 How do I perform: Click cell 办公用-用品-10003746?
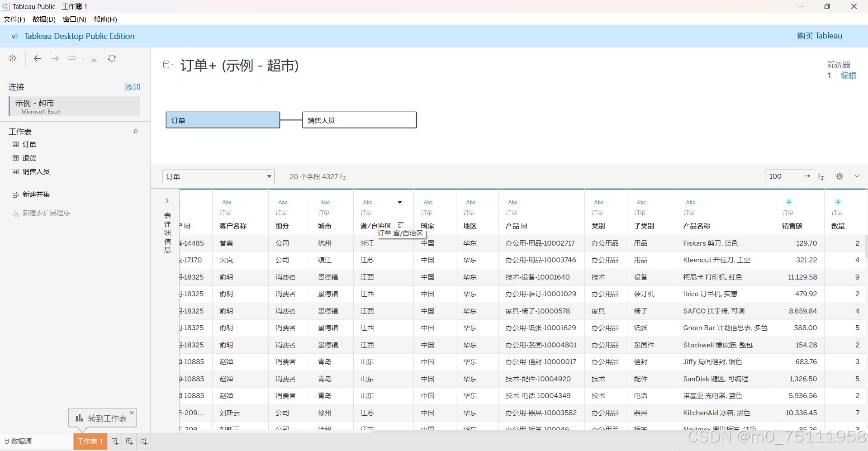[541, 260]
